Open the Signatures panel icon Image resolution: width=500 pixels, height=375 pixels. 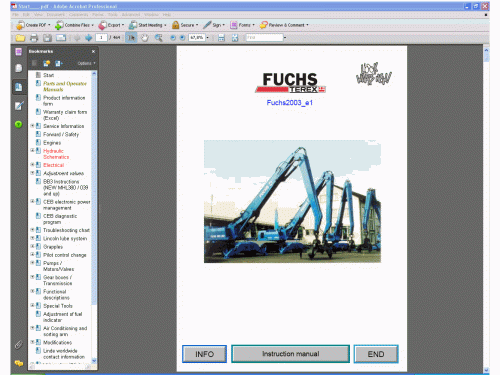tap(19, 106)
